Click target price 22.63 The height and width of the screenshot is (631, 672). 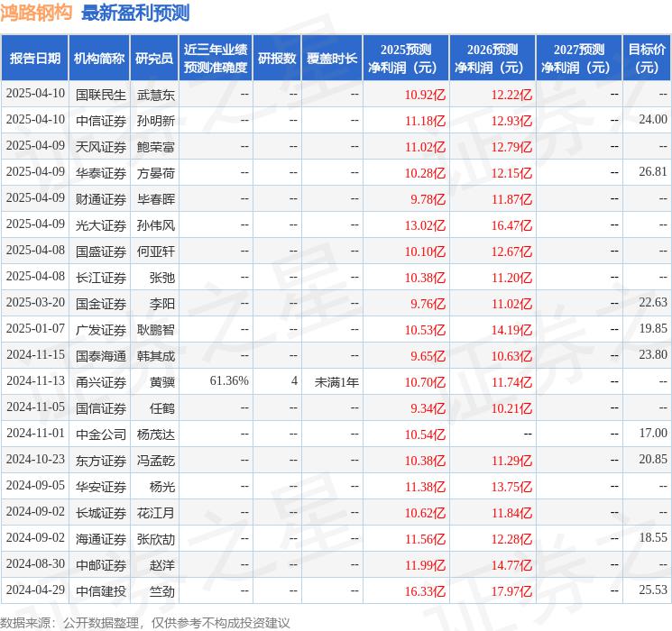coord(653,303)
